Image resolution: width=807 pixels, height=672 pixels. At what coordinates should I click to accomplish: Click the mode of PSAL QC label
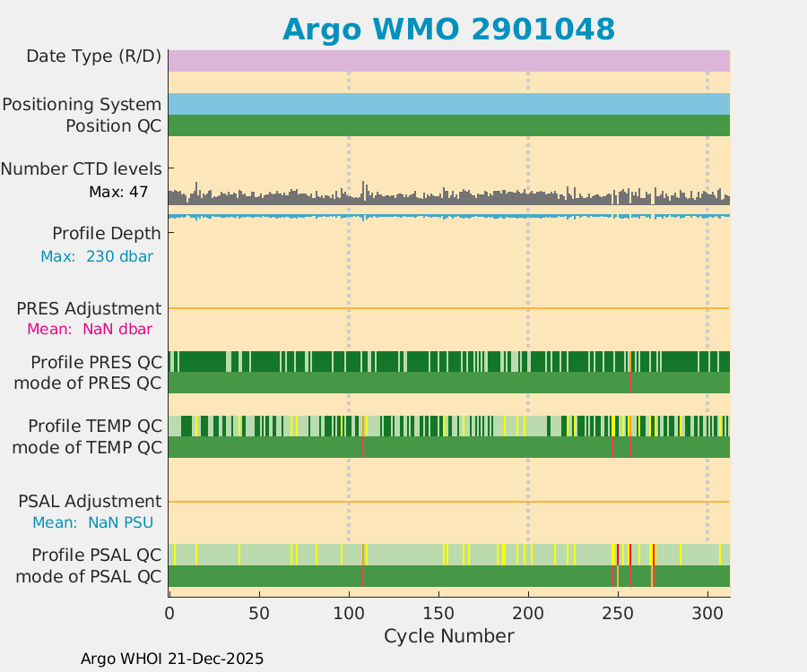point(89,575)
